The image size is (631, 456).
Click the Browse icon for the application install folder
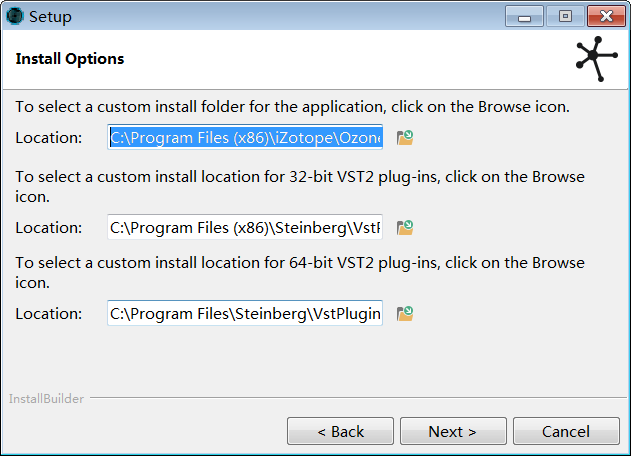pos(405,138)
